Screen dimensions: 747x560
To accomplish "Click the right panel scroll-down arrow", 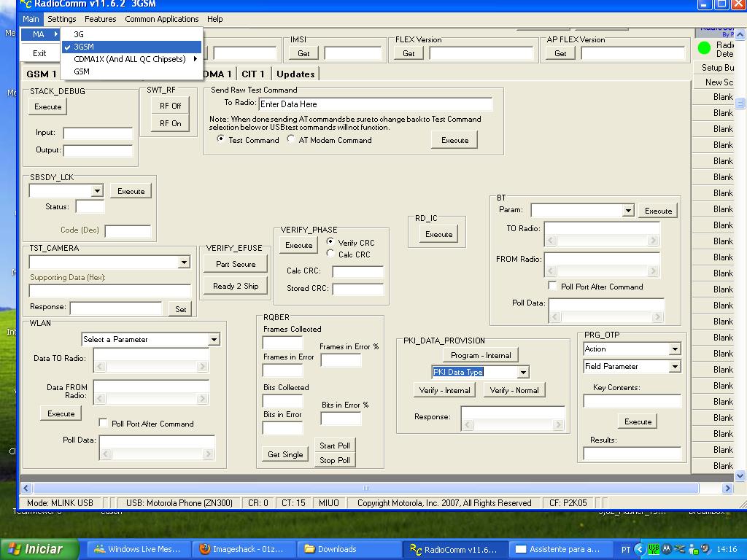I will (740, 475).
